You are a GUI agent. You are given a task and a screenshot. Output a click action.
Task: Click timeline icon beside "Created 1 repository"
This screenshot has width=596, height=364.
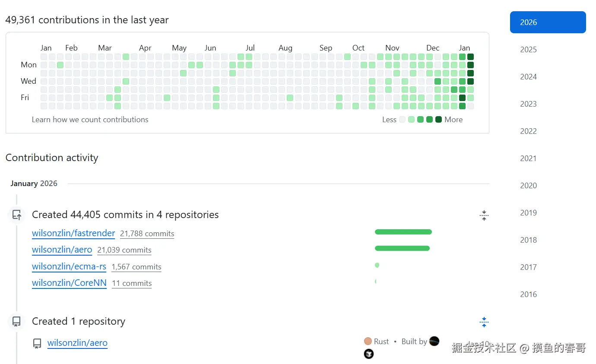[x=16, y=321]
